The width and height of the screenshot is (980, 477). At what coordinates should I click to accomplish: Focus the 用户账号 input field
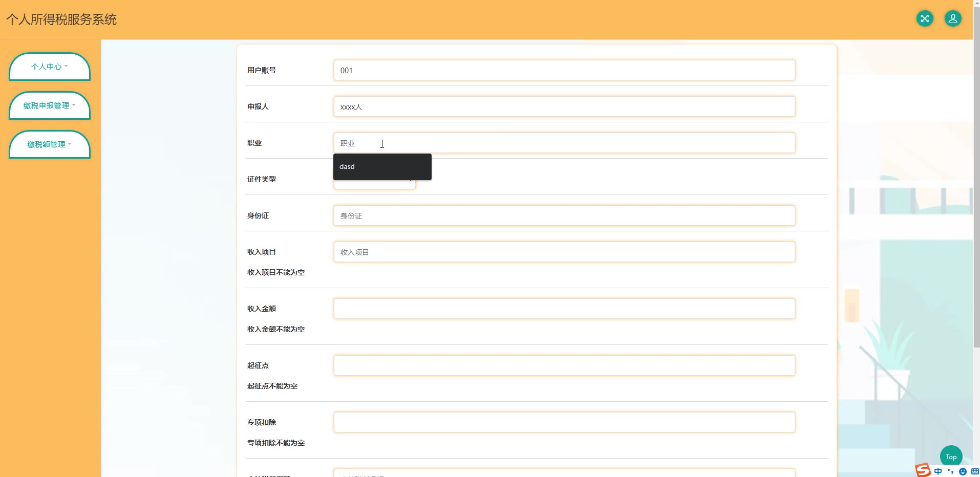(564, 71)
